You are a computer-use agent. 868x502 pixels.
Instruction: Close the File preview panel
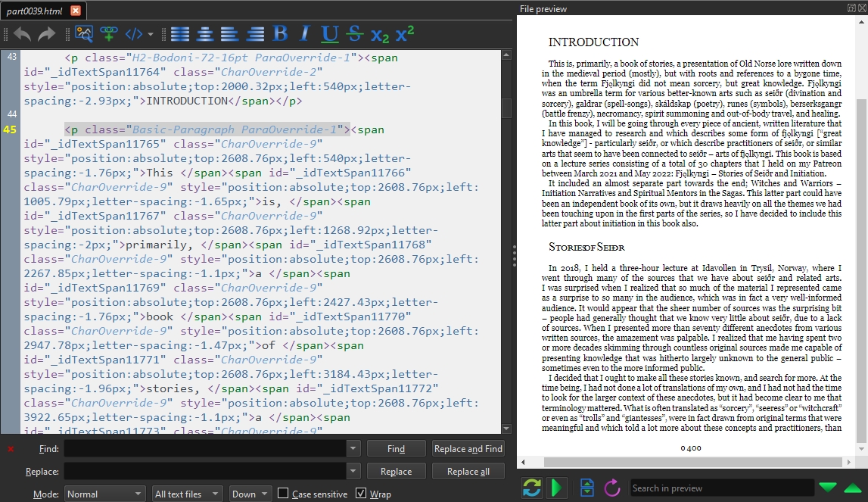click(861, 8)
